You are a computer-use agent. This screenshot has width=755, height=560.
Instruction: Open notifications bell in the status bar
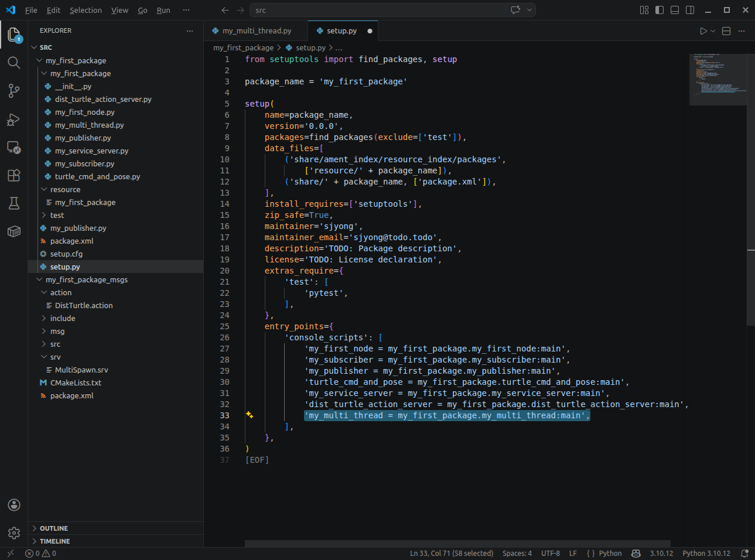click(x=744, y=554)
